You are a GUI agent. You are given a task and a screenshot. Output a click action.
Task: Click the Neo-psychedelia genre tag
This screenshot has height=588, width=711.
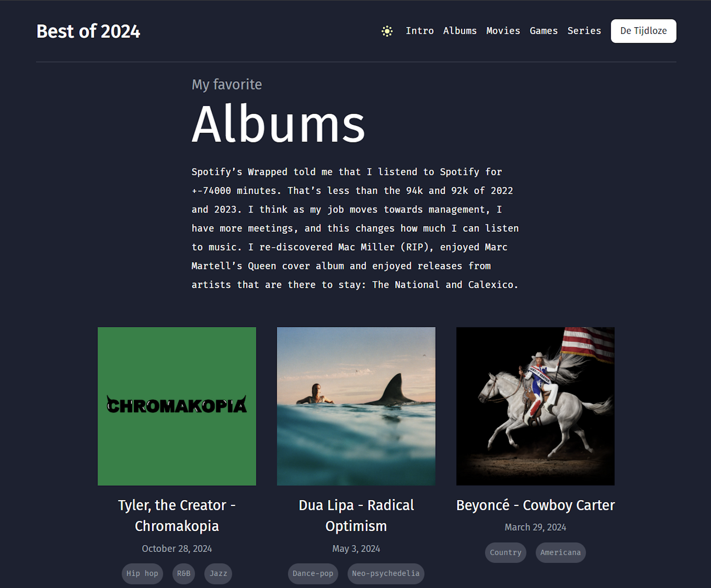(x=385, y=573)
